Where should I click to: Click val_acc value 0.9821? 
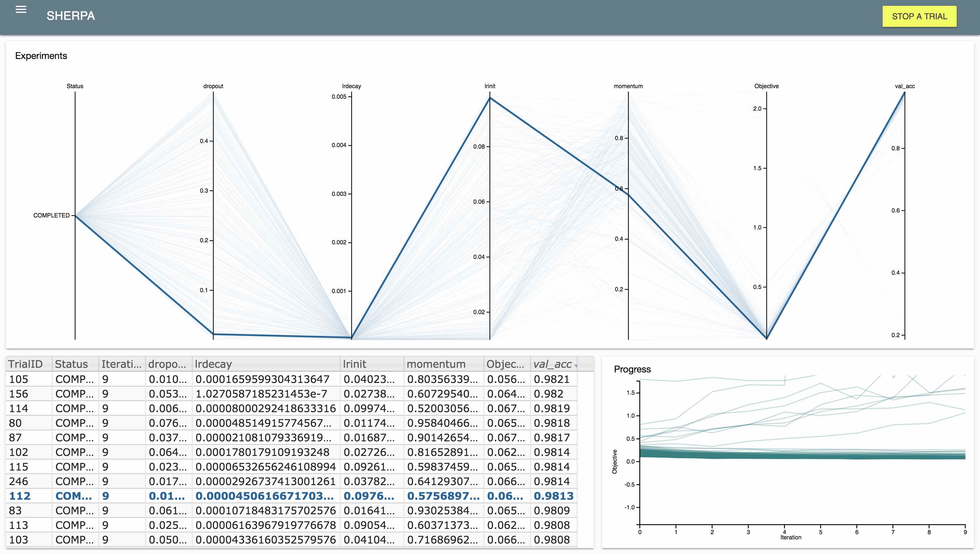coord(551,379)
